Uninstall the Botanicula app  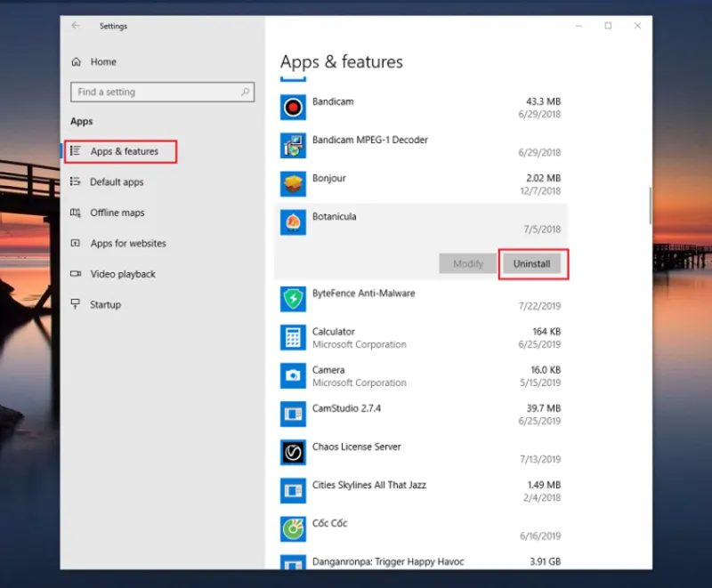pyautogui.click(x=531, y=264)
